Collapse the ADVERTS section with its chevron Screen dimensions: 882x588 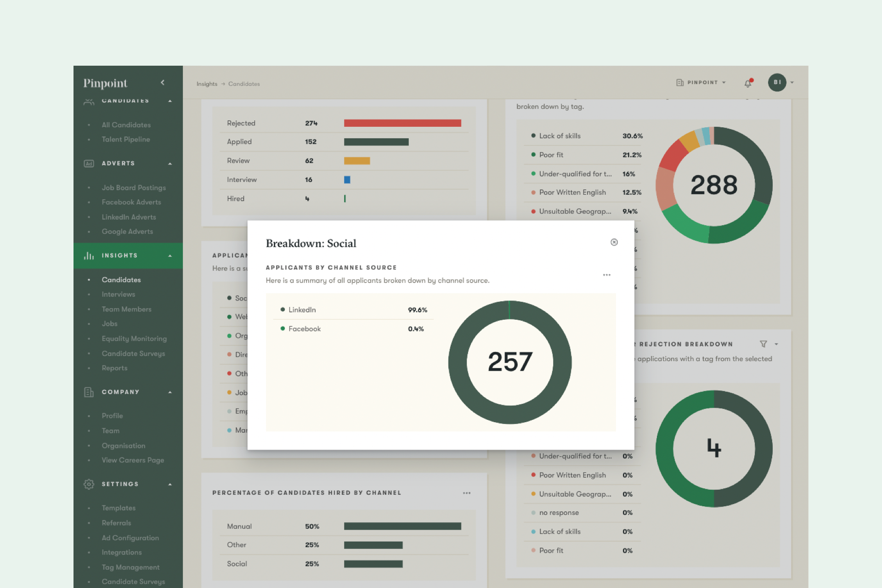[170, 163]
